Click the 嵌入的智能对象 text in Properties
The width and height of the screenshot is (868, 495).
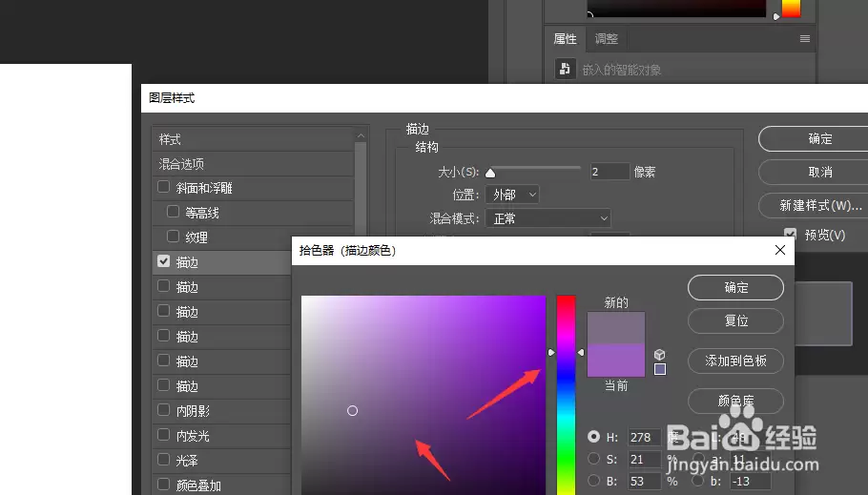tap(622, 70)
